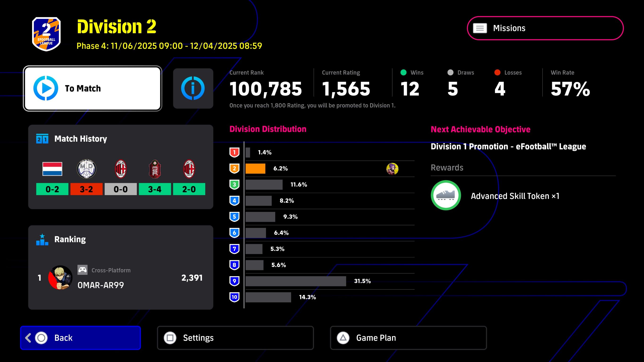This screenshot has height=362, width=644.
Task: Click the Advanced Skill Token reward icon
Action: pos(446,195)
